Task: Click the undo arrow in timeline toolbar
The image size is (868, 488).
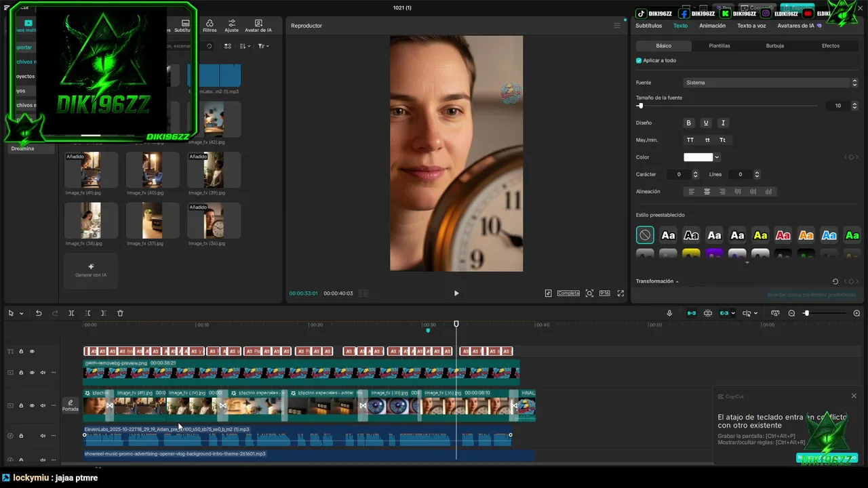Action: (x=39, y=313)
